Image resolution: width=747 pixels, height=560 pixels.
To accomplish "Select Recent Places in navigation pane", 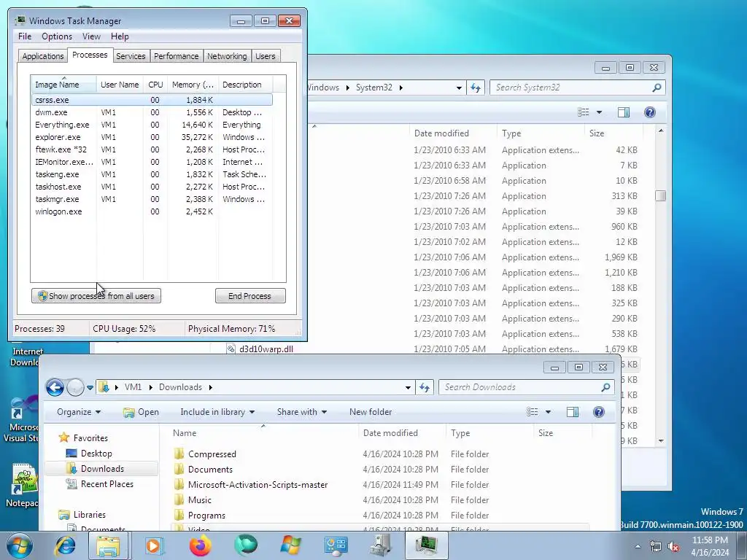I will pyautogui.click(x=107, y=484).
